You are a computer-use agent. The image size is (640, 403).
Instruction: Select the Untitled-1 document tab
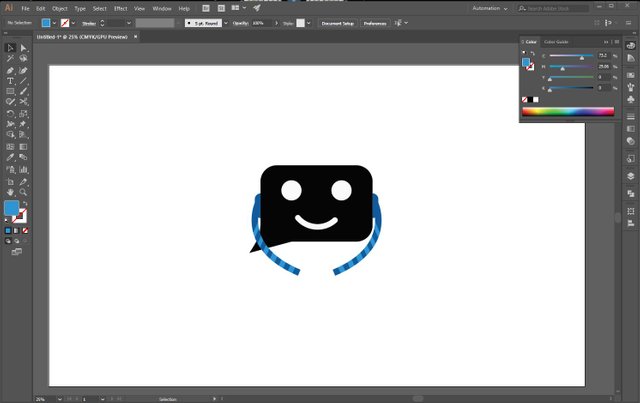tap(82, 37)
